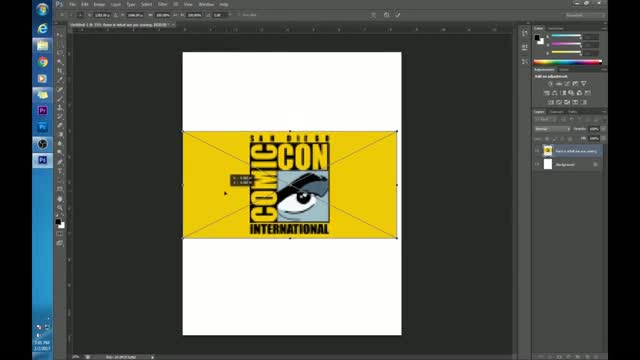Viewport: 640px width, 360px height.
Task: Select the Eyedropper tool
Action: coord(60,80)
